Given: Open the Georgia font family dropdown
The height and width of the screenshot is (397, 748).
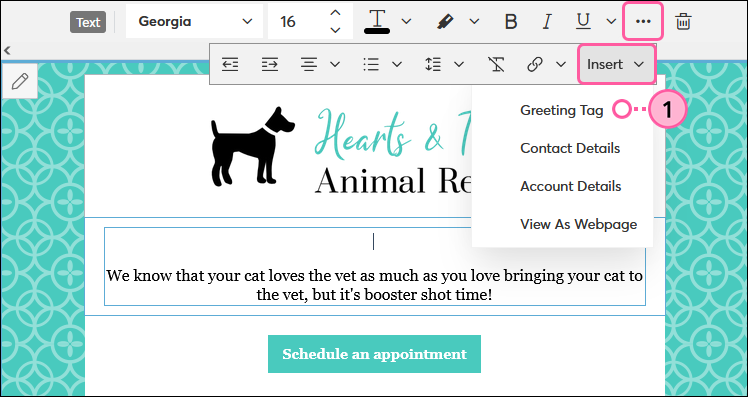Looking at the screenshot, I should pyautogui.click(x=195, y=21).
